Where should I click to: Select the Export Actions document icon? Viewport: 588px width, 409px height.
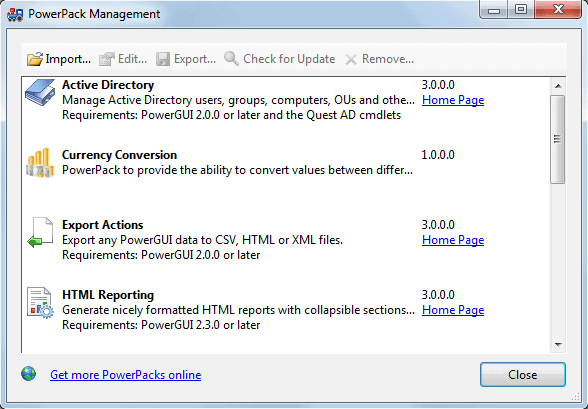tap(40, 232)
